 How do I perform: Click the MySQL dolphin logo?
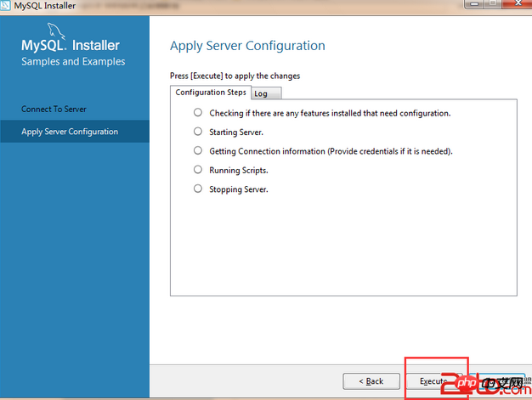56,31
